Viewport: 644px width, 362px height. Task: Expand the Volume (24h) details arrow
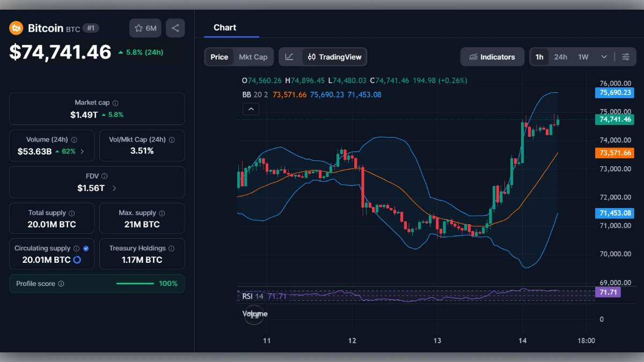click(x=82, y=151)
